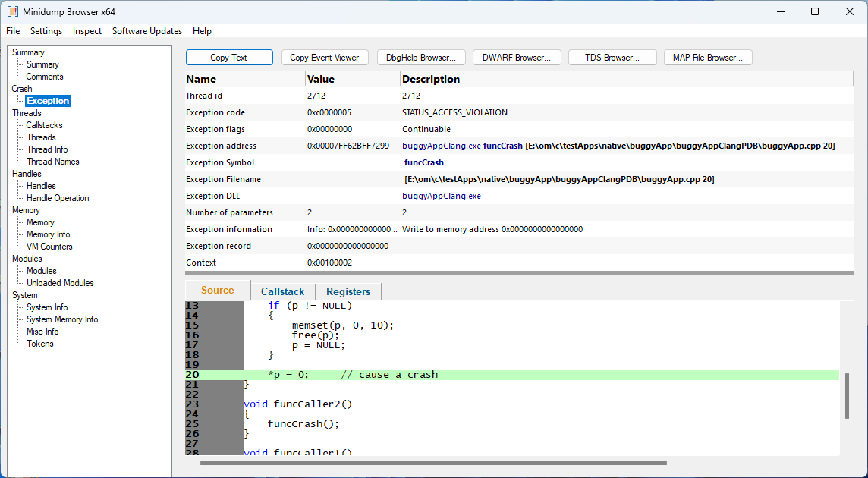
Task: Select System Memory Info in the tree
Action: point(62,319)
